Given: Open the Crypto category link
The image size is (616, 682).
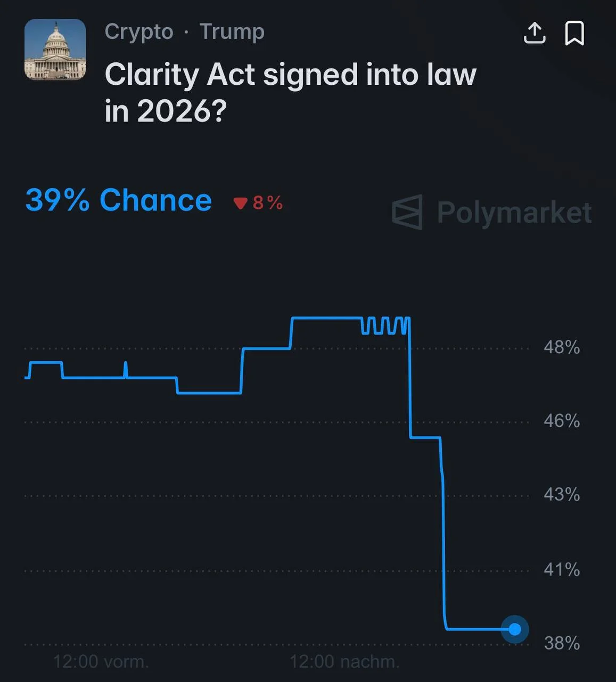Looking at the screenshot, I should pos(139,31).
